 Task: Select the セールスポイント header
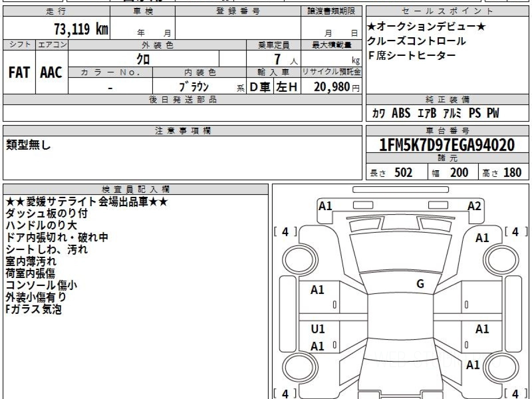448,11
